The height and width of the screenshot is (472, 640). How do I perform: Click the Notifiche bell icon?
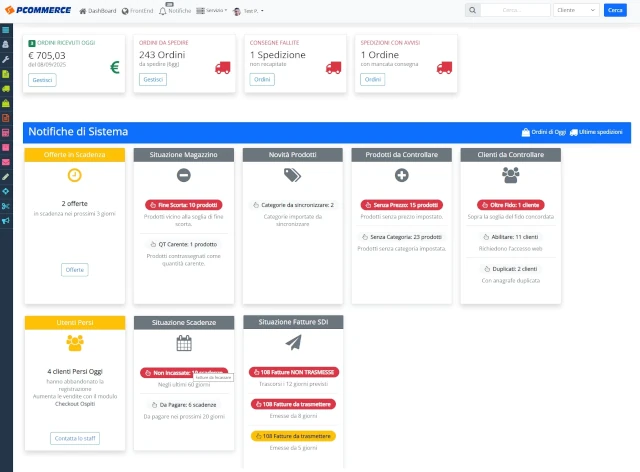[x=162, y=11]
